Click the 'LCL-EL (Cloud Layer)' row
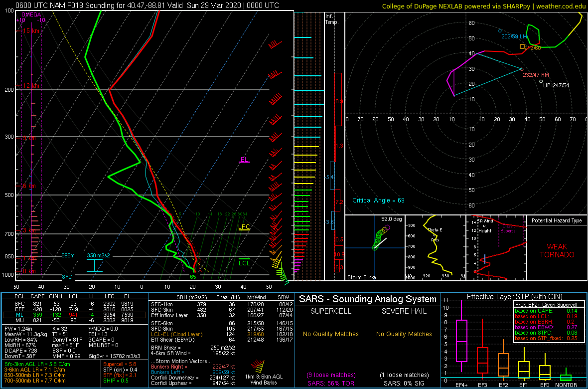 222,334
